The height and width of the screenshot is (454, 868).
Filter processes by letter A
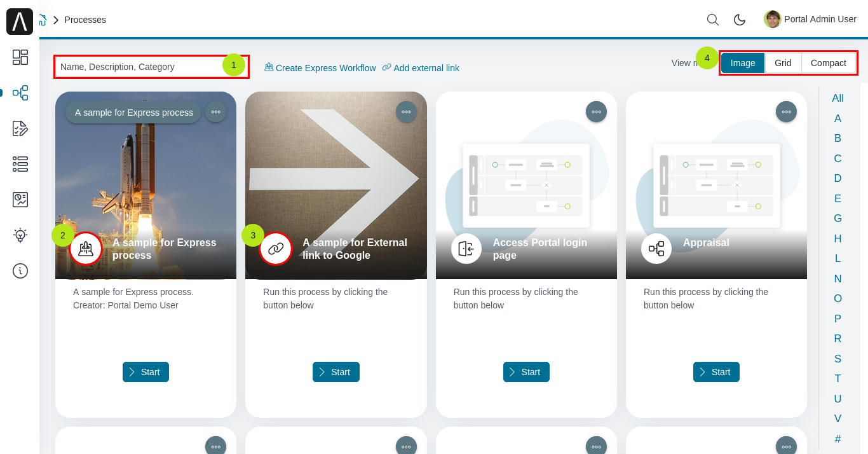click(x=838, y=118)
